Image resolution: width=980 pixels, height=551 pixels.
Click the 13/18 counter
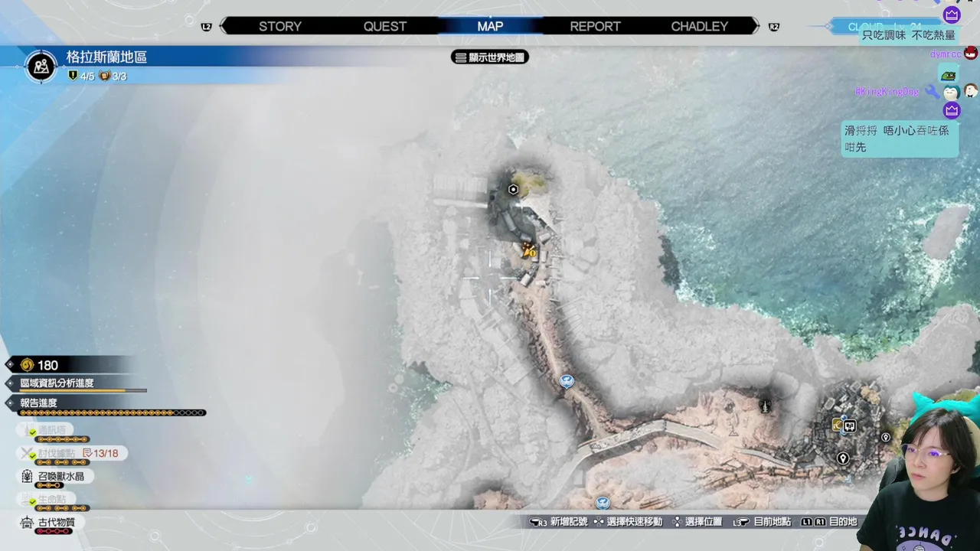click(101, 453)
